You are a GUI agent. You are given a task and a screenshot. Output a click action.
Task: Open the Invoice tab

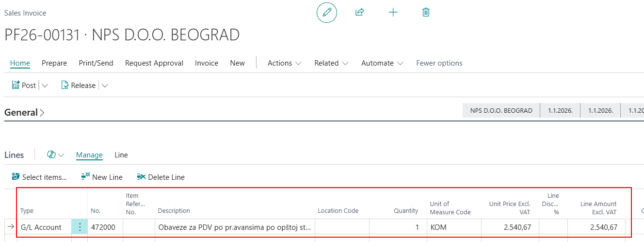[207, 63]
